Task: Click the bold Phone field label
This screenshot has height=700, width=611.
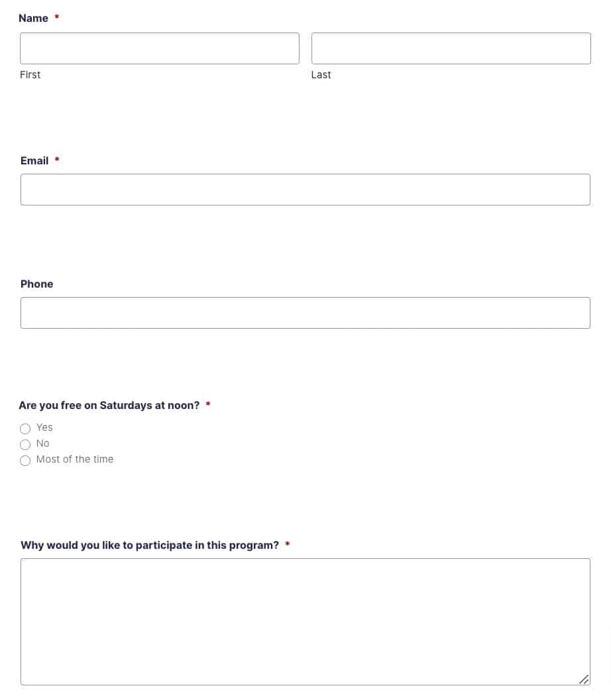Action: pyautogui.click(x=36, y=284)
